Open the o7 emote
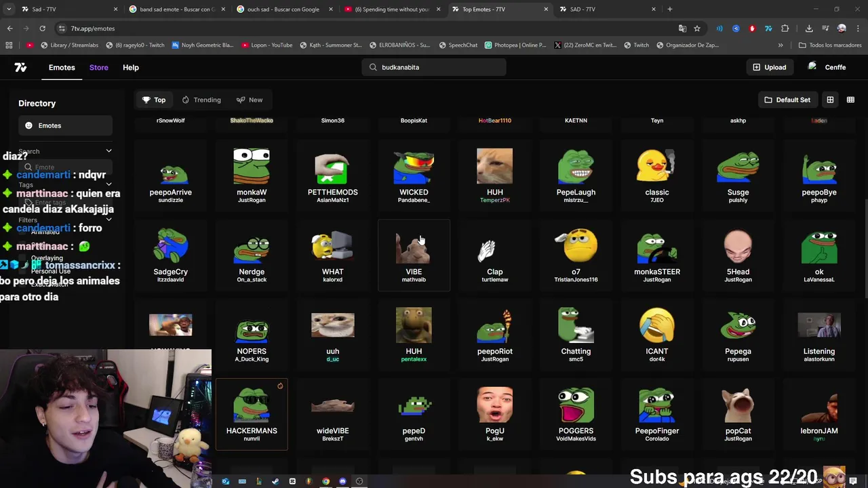868x488 pixels. (x=576, y=256)
